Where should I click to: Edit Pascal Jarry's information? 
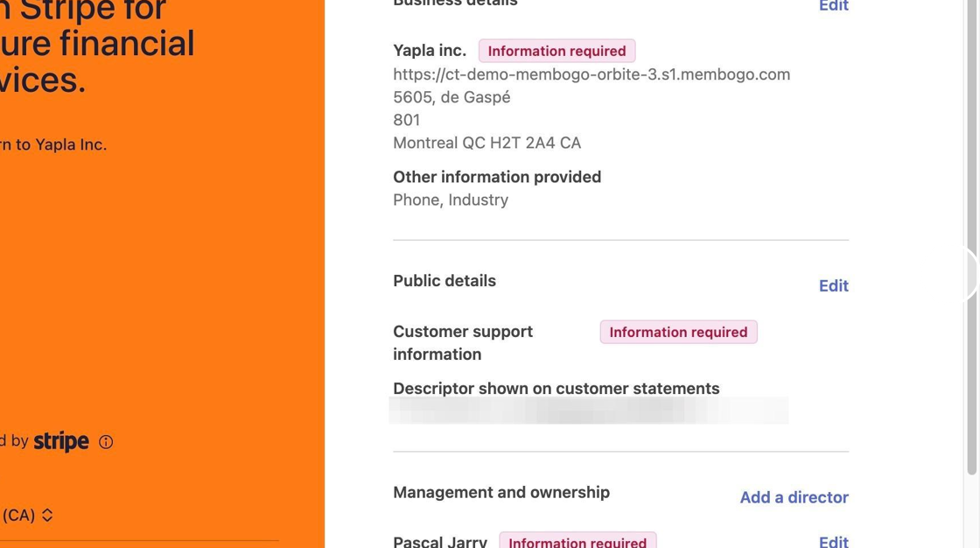(834, 541)
